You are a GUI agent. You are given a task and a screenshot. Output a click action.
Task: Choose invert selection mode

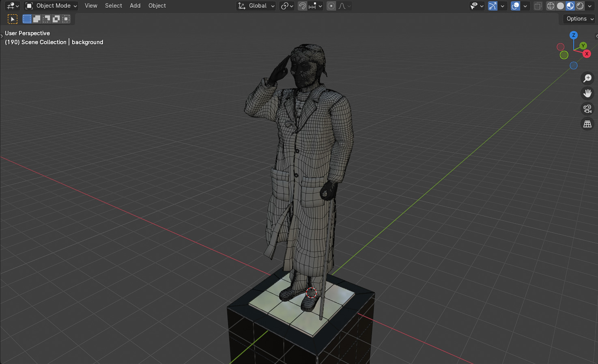pyautogui.click(x=56, y=19)
